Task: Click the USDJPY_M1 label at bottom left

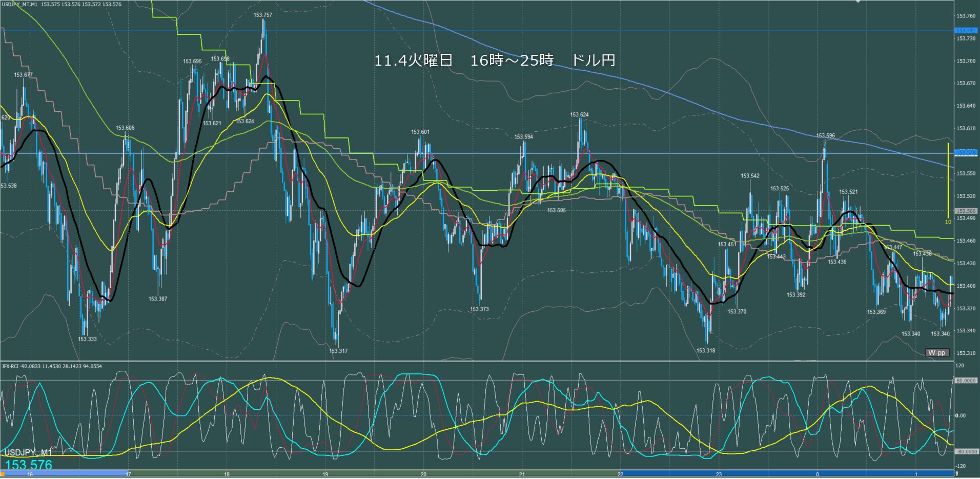Action: coord(28,453)
